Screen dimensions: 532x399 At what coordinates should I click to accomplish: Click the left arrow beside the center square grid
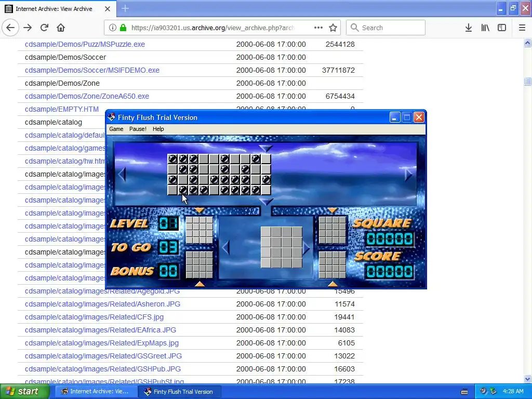coord(226,248)
